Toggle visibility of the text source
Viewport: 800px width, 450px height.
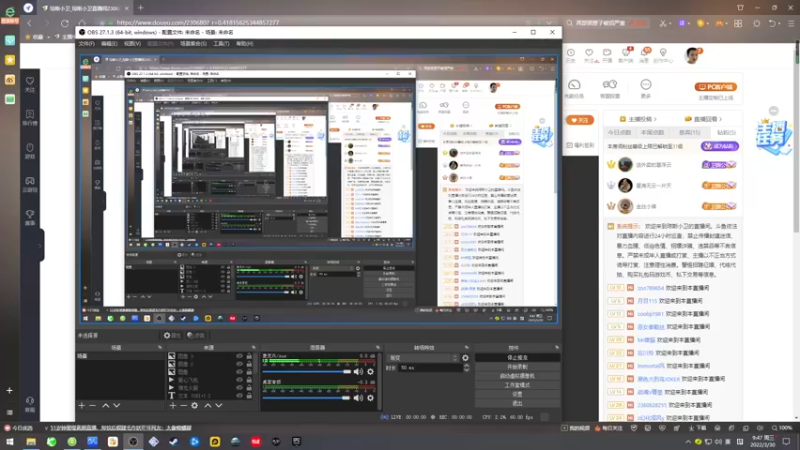pyautogui.click(x=239, y=396)
